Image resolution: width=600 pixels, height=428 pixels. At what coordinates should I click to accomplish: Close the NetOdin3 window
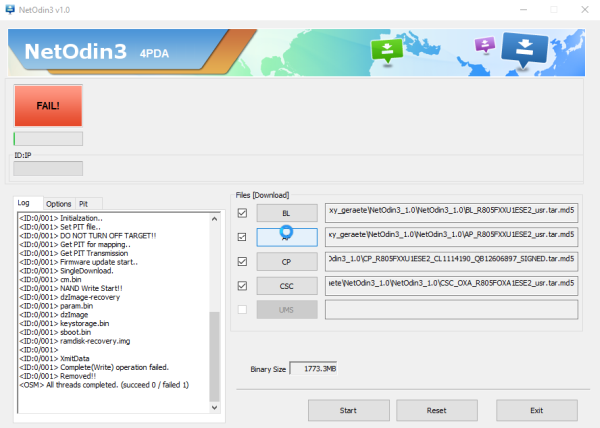click(585, 10)
